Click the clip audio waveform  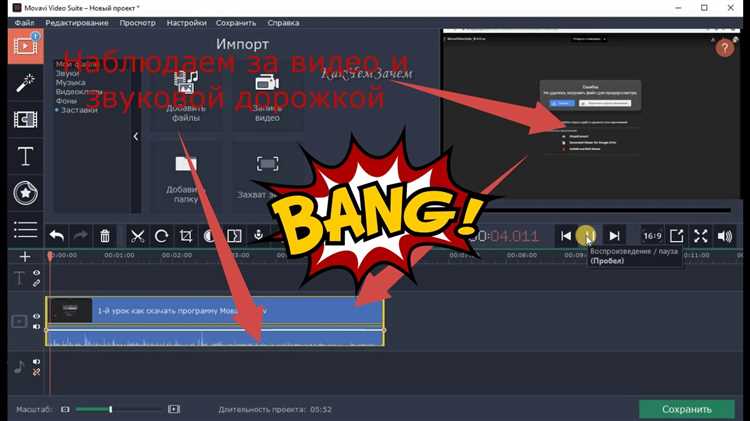click(x=215, y=338)
